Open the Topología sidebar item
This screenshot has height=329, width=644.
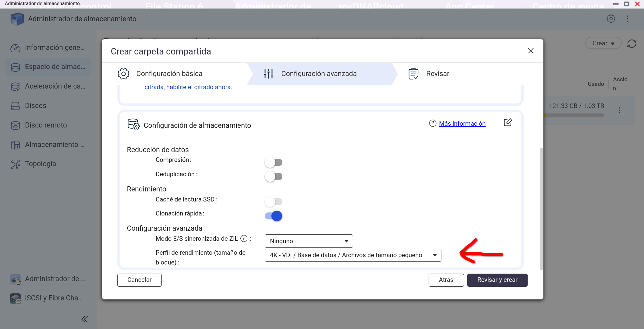coord(40,164)
